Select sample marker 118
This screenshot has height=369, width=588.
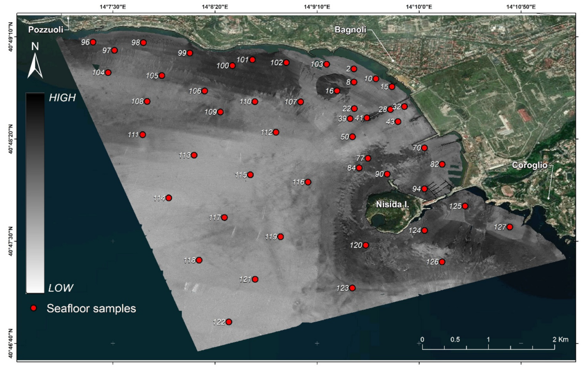(x=199, y=260)
